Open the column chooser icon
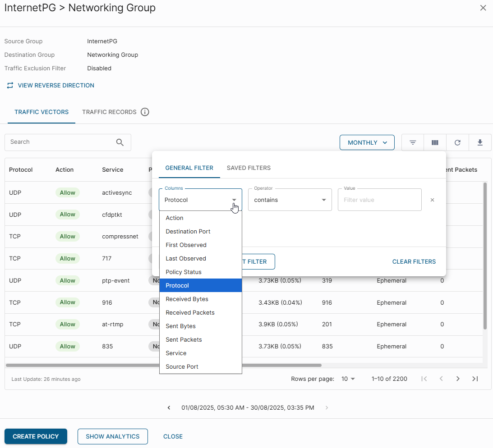This screenshot has height=448, width=493. [435, 142]
